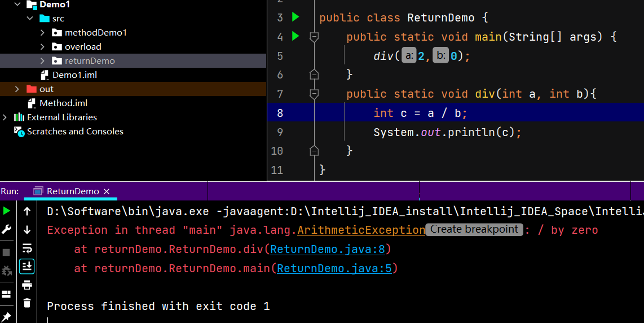Click the ReturnDemo class name in code
Screen dimensions: 644x323
(x=440, y=18)
